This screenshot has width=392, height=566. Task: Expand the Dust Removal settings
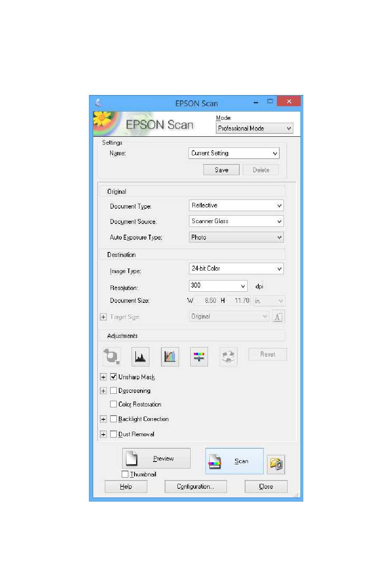104,435
